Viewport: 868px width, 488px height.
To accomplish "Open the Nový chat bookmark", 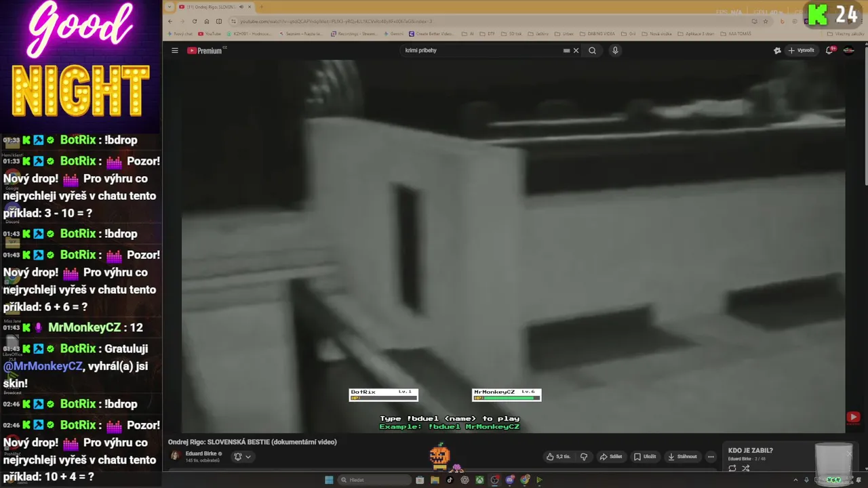I will [180, 33].
